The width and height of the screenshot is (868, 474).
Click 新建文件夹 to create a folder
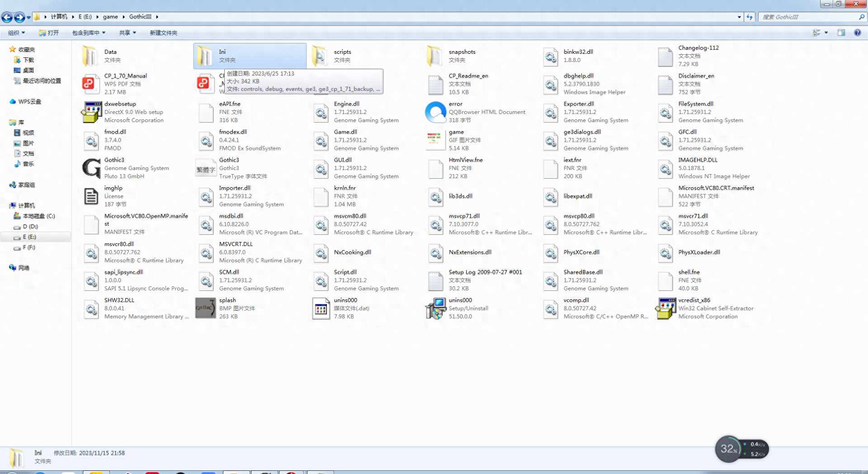coord(163,33)
